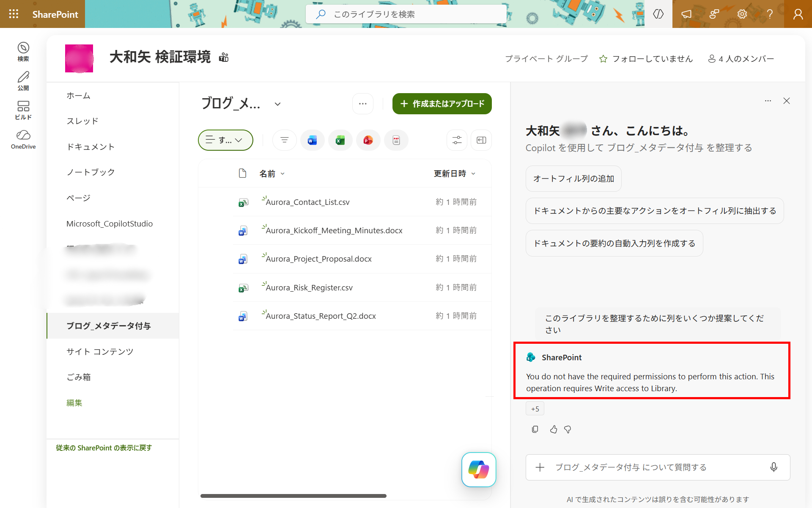Toggle the details pane icon
812x508 pixels.
(481, 140)
